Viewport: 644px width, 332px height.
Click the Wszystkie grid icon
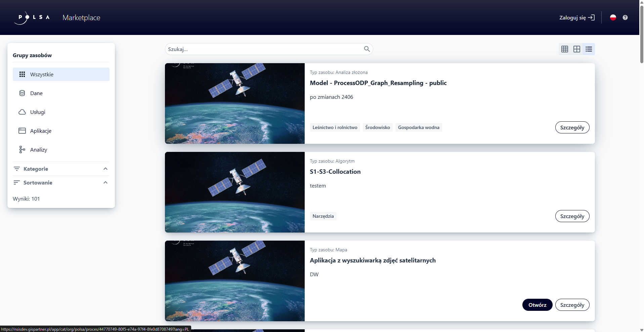tap(22, 74)
